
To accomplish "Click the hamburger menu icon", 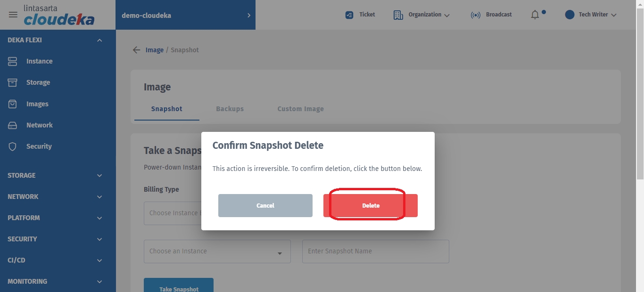I will coord(13,15).
